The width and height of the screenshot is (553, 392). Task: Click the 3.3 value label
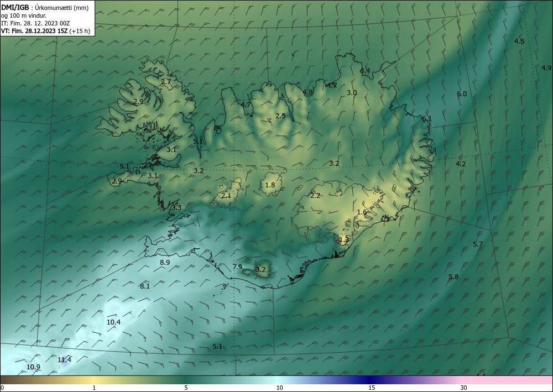pos(176,208)
